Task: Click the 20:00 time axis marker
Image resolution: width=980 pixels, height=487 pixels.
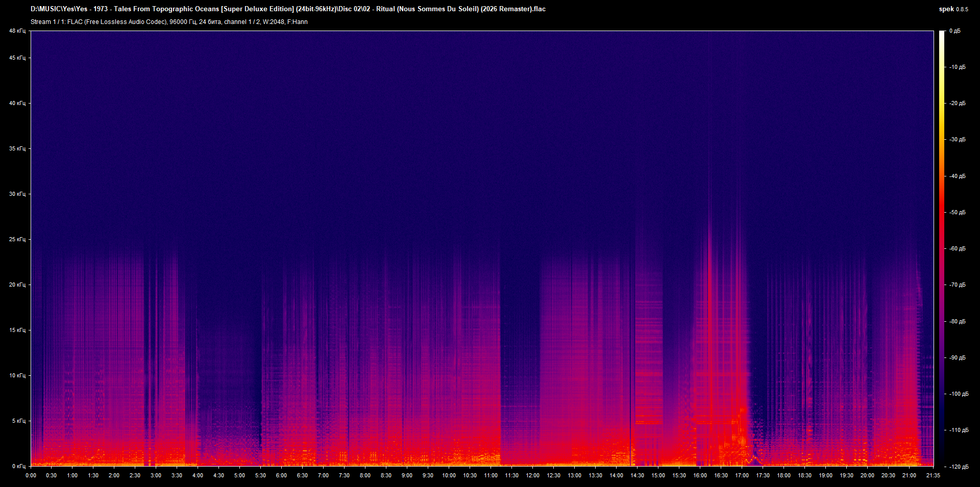Action: 867,475
